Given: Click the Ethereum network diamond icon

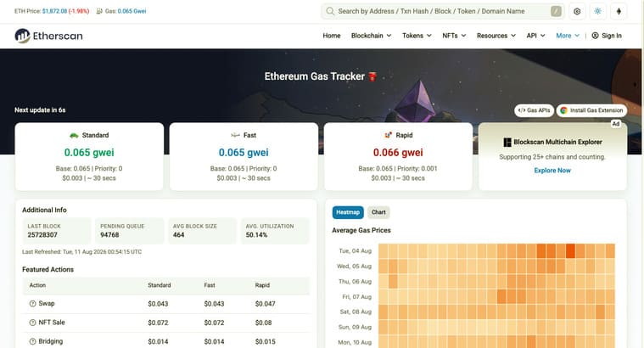Looking at the screenshot, I should tap(619, 12).
